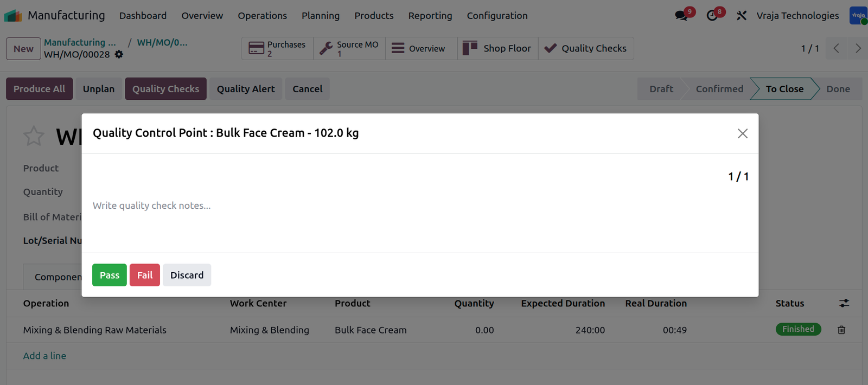
Task: Click the 00:49 real duration cell
Action: point(675,330)
